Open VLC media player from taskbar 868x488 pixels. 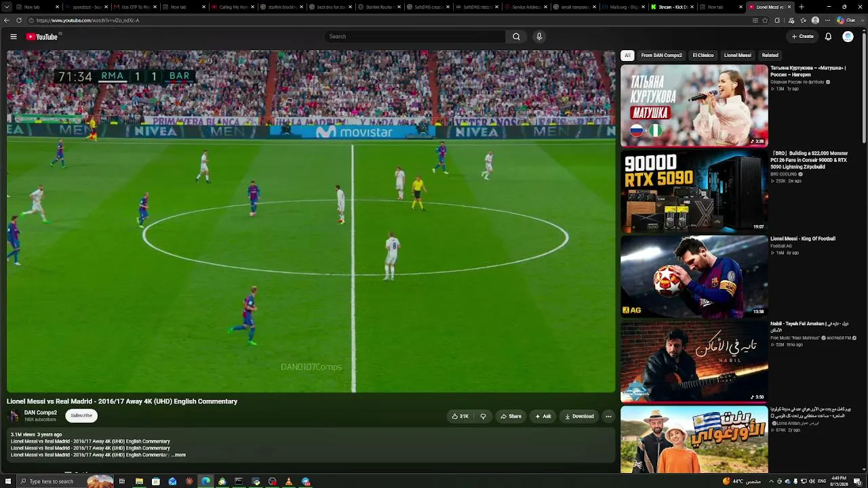pos(289,481)
